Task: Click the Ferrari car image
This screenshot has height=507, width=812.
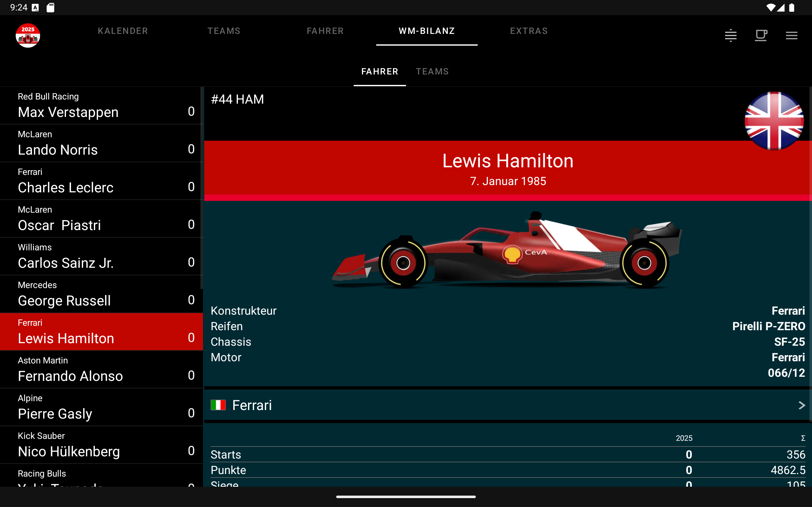Action: (507, 250)
